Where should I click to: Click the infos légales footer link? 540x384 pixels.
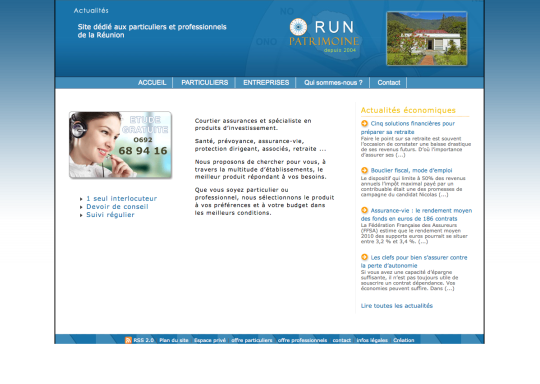[x=372, y=340]
